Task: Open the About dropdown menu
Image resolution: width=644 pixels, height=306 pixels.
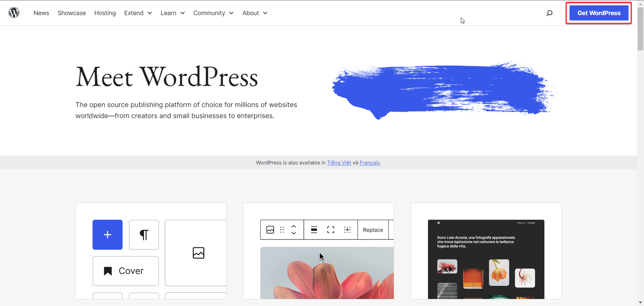Action: pos(255,13)
